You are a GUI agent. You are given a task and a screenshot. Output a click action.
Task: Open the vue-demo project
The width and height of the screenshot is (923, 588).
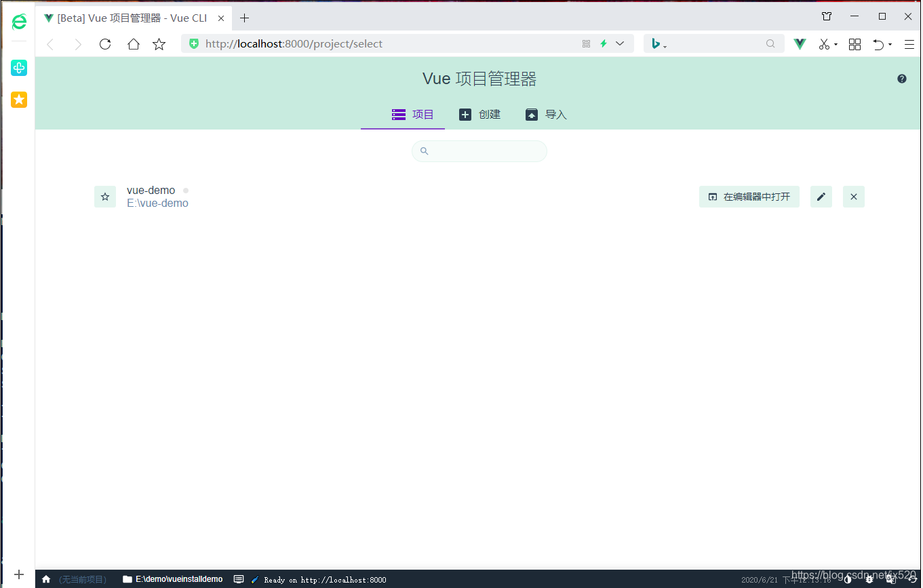click(x=151, y=191)
